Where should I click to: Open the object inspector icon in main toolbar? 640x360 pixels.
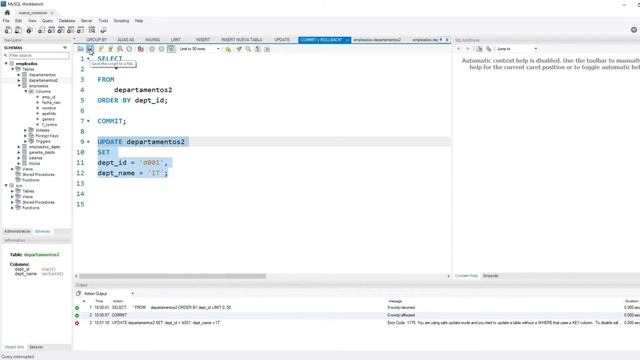point(29,30)
